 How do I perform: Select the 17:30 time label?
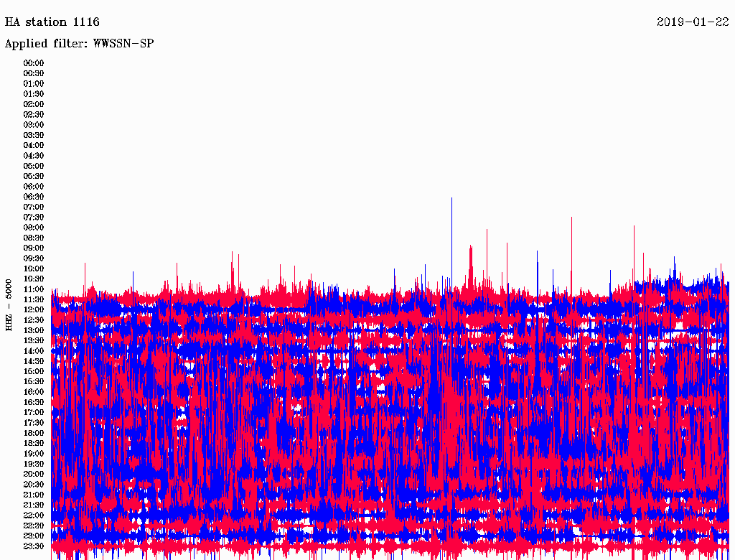click(x=34, y=423)
